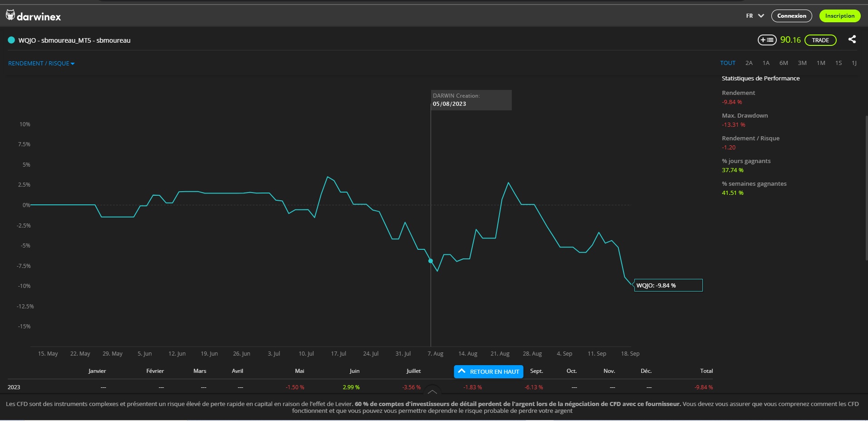Open the FR language dropdown
The image size is (868, 421).
pyautogui.click(x=755, y=16)
